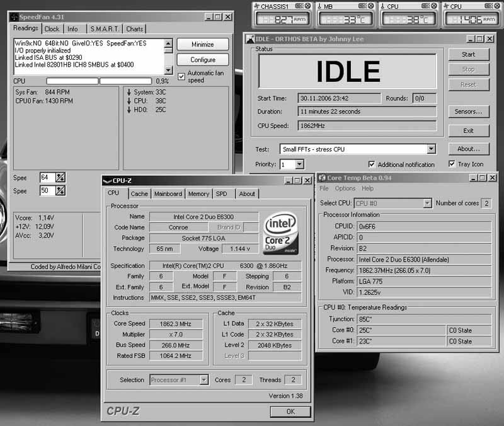Open Core Temp Help menu
Screen dimensions: 504x426
point(367,188)
